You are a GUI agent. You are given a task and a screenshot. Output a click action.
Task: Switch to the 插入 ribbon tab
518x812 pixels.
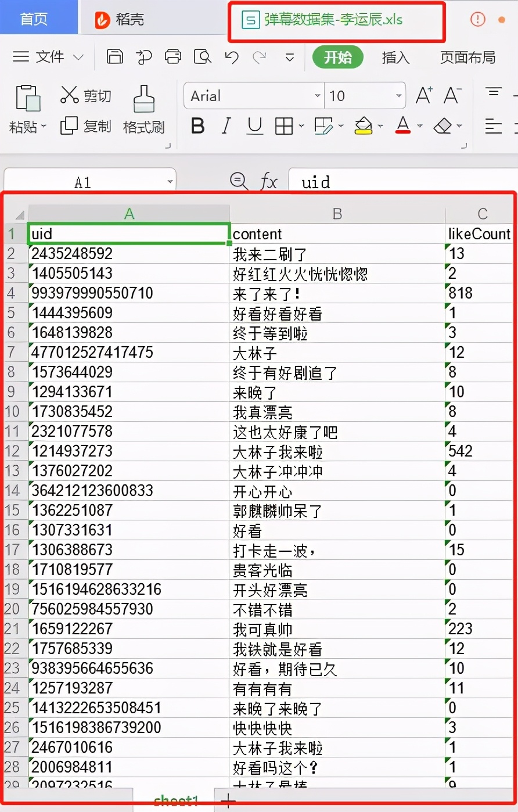(x=395, y=58)
